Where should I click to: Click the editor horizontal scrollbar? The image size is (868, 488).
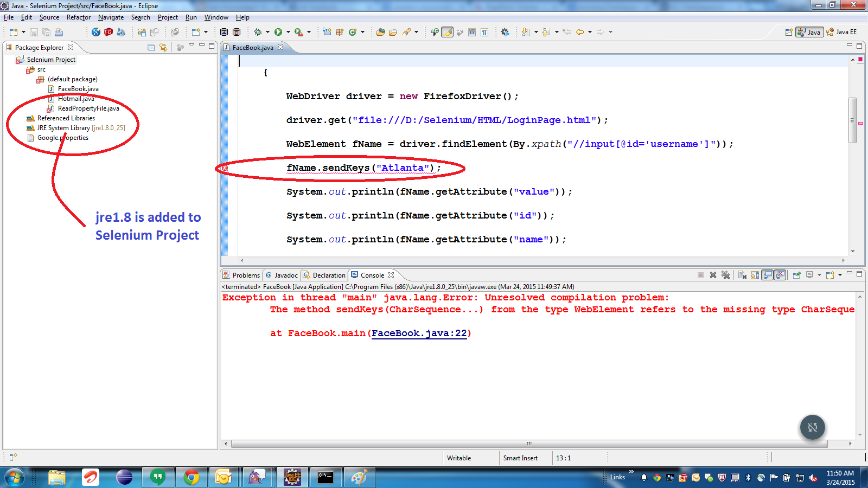(542, 260)
